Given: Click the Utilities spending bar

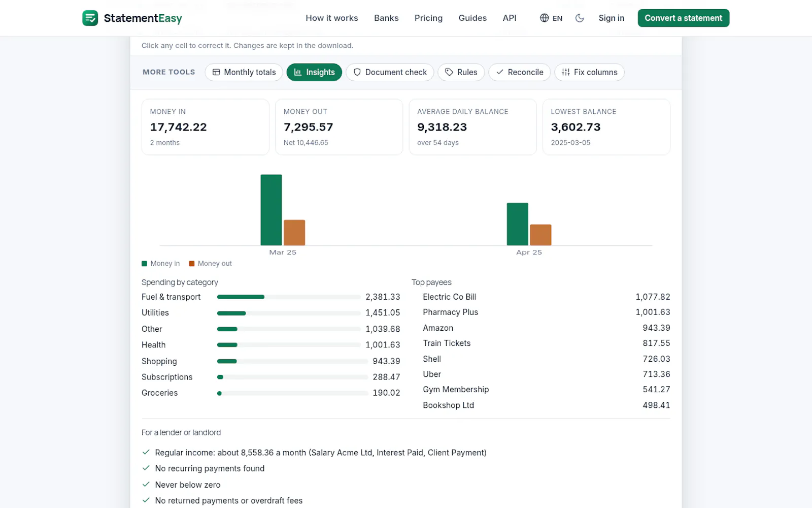Looking at the screenshot, I should 289,313.
